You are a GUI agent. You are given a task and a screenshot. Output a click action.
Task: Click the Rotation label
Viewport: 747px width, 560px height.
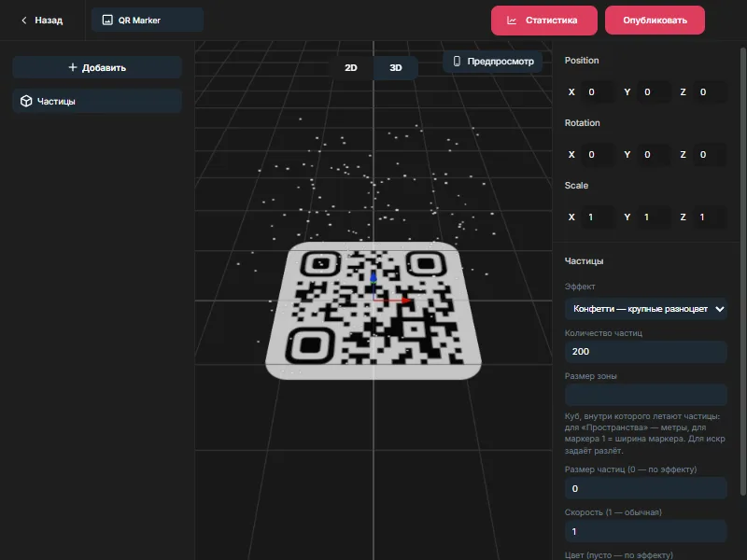tap(582, 123)
